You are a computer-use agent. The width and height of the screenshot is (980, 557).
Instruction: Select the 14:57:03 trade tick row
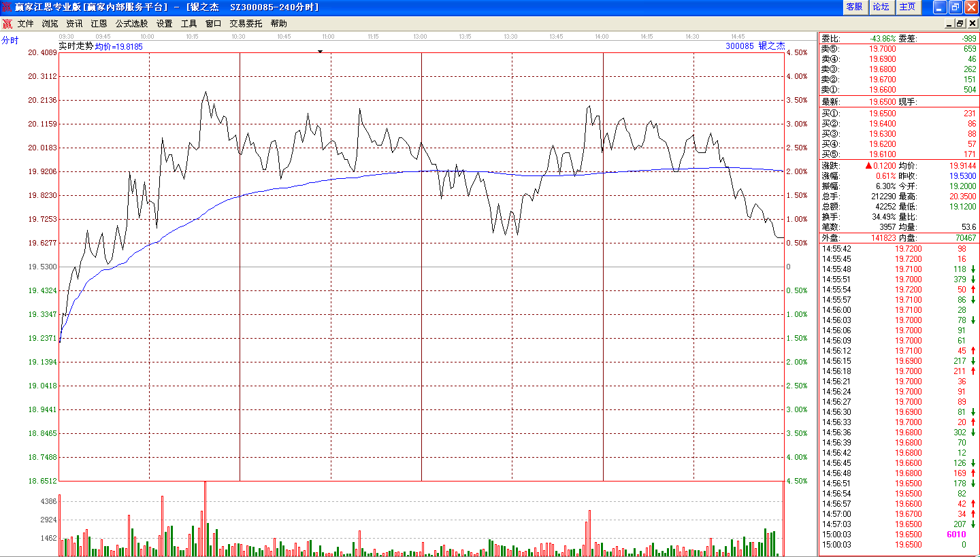898,524
